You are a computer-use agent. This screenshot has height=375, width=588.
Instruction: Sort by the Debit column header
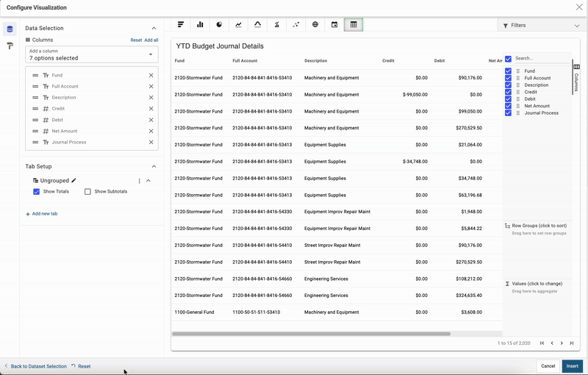[x=440, y=61]
